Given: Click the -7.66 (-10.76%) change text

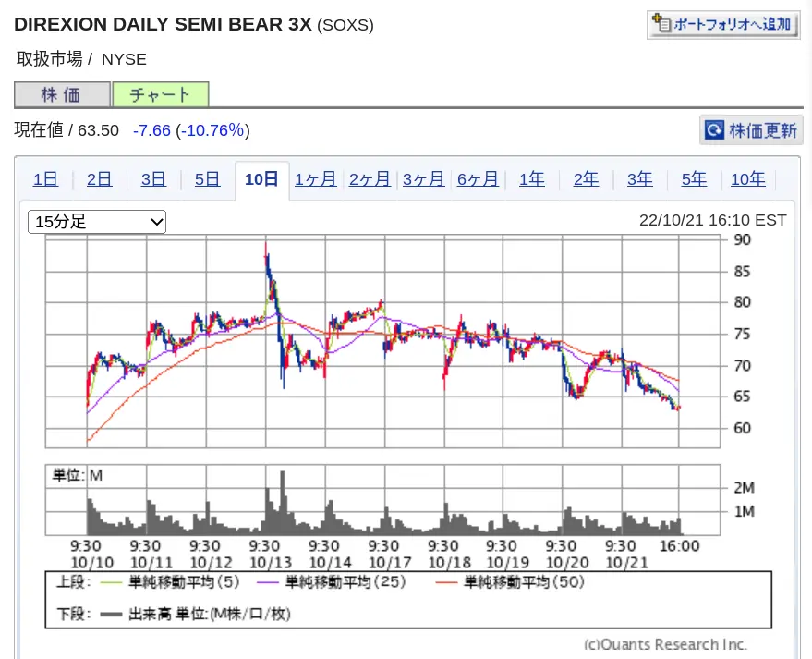Looking at the screenshot, I should tap(191, 130).
